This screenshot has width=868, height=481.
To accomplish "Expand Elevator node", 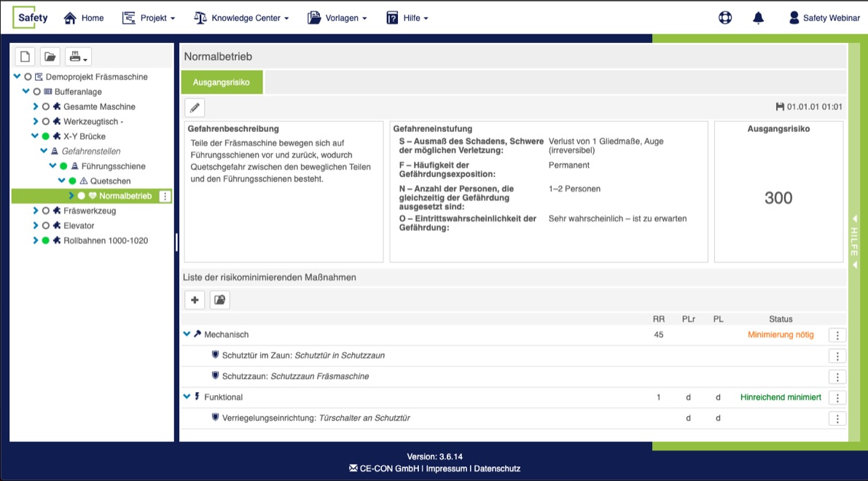I will [x=36, y=225].
